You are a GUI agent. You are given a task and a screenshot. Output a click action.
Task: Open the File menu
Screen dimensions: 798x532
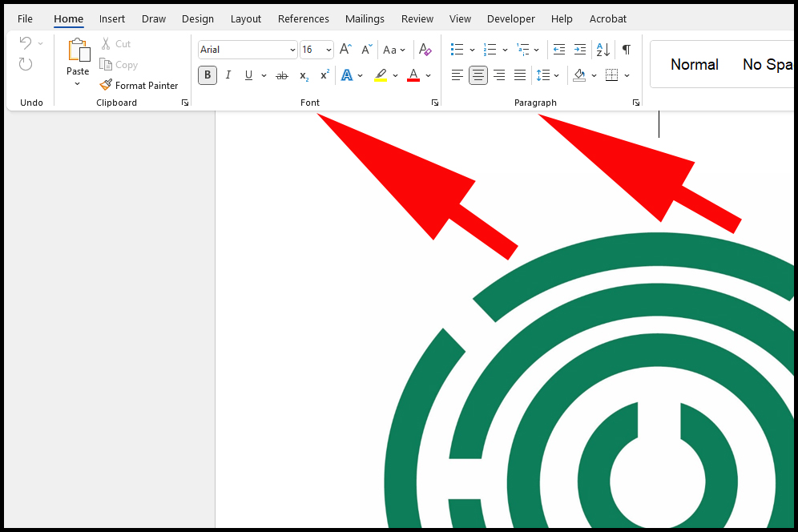[25, 19]
